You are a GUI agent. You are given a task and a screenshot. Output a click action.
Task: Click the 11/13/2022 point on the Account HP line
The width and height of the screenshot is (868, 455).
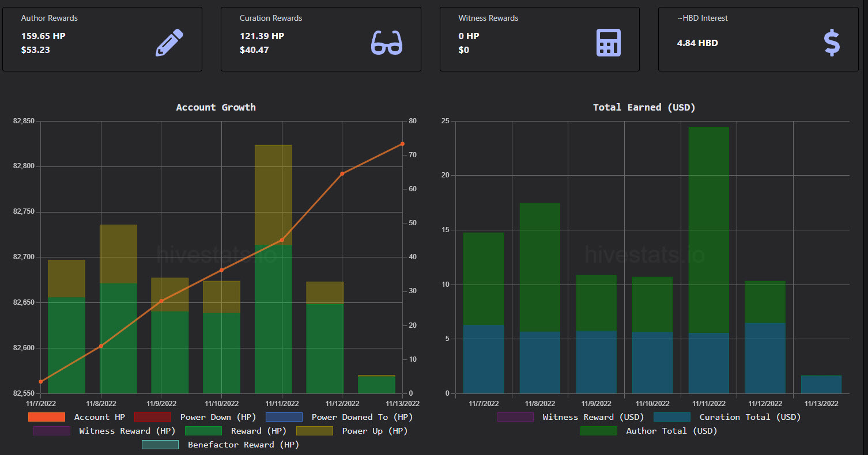click(402, 144)
